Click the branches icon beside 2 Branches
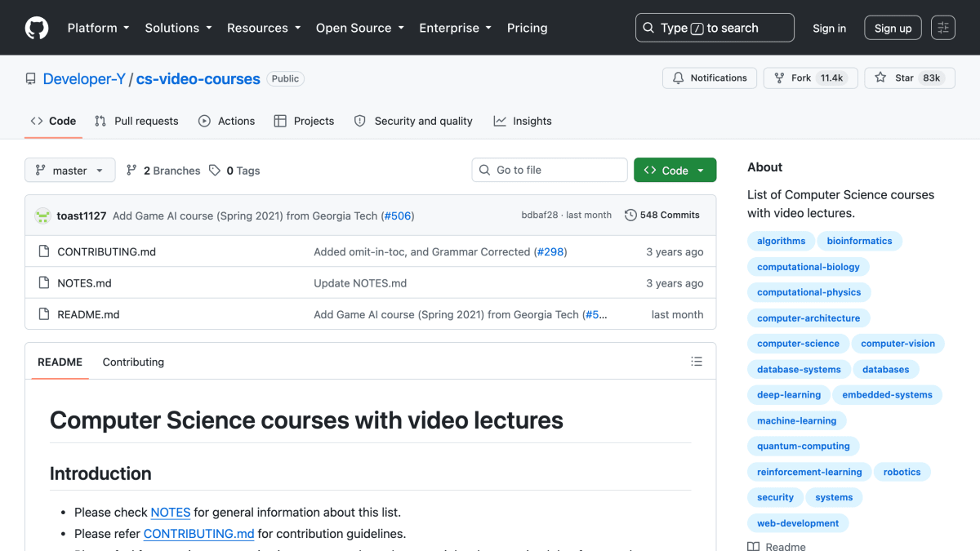The height and width of the screenshot is (551, 980). [x=131, y=171]
